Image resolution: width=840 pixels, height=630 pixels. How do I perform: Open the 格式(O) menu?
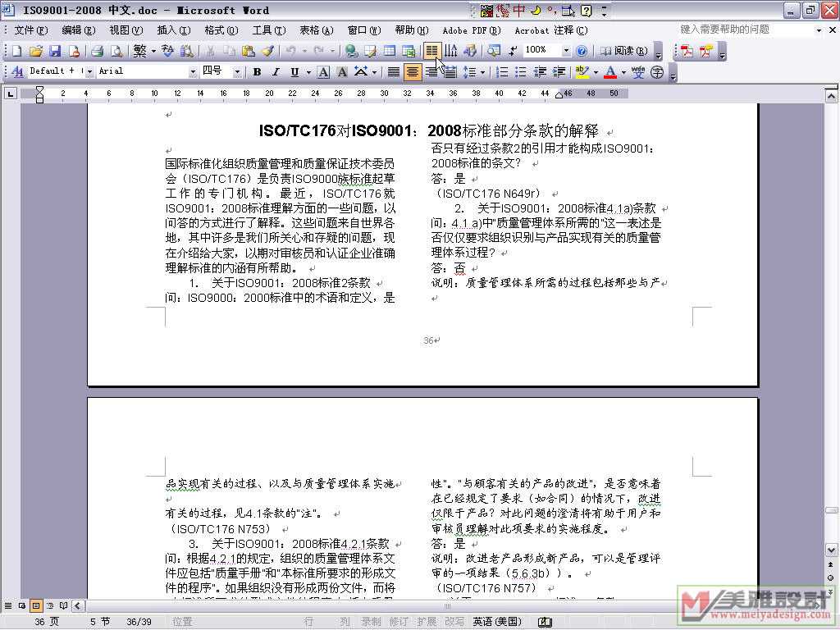pyautogui.click(x=221, y=30)
